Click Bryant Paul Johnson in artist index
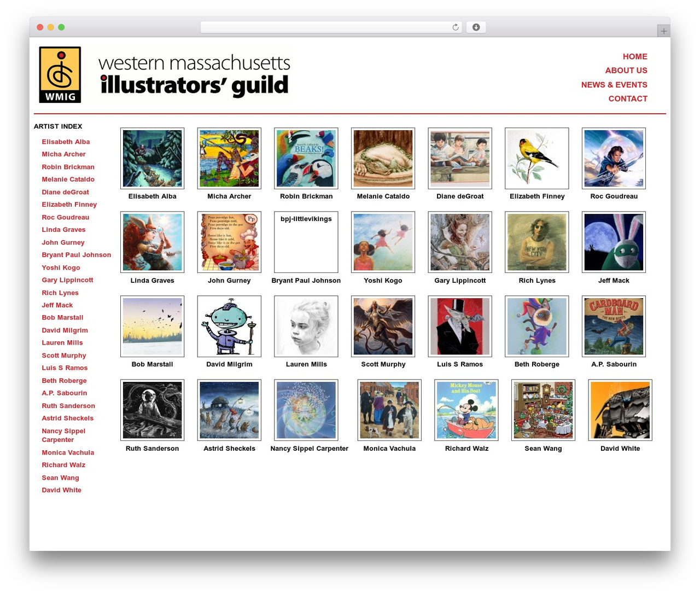 coord(77,255)
